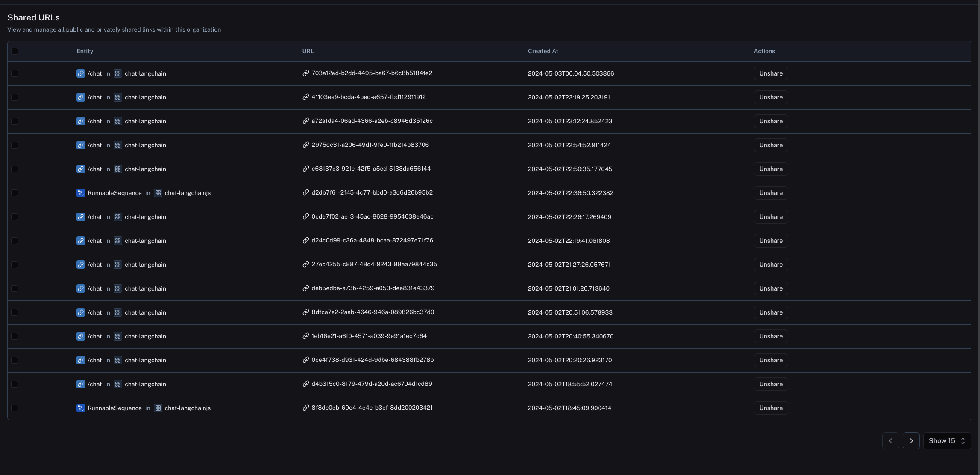
Task: Click the link icon beside /chat entity first row
Action: click(81, 73)
